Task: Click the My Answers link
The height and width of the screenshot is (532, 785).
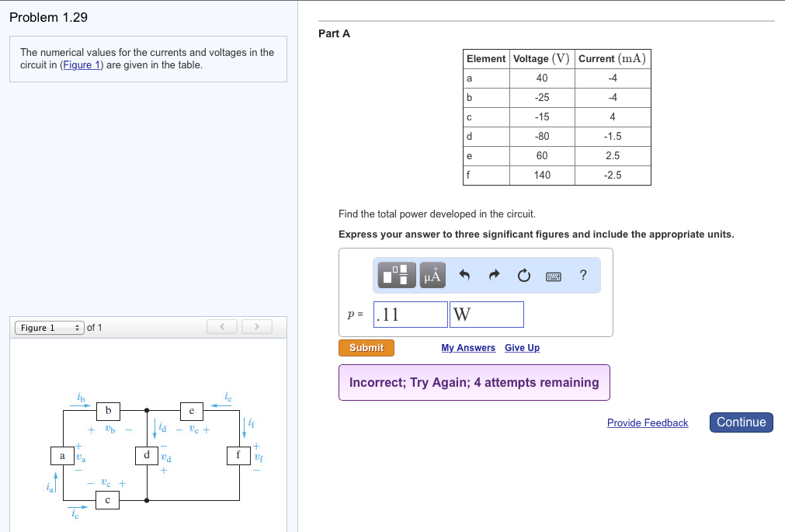Action: tap(468, 347)
